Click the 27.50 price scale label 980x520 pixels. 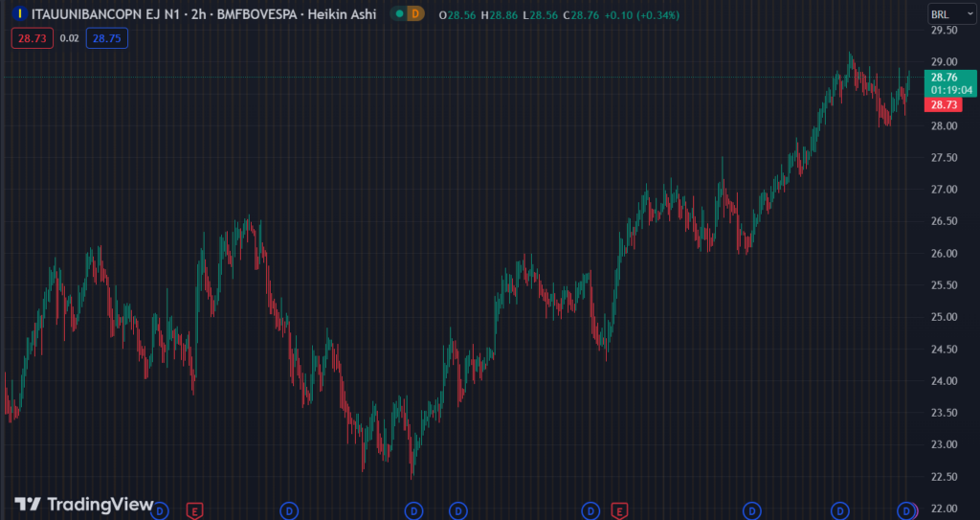coord(944,158)
